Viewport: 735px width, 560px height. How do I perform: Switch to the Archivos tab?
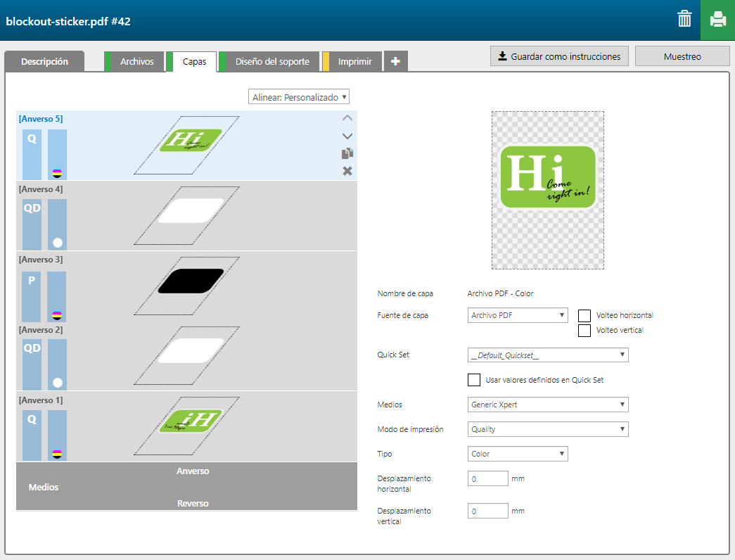click(x=136, y=62)
